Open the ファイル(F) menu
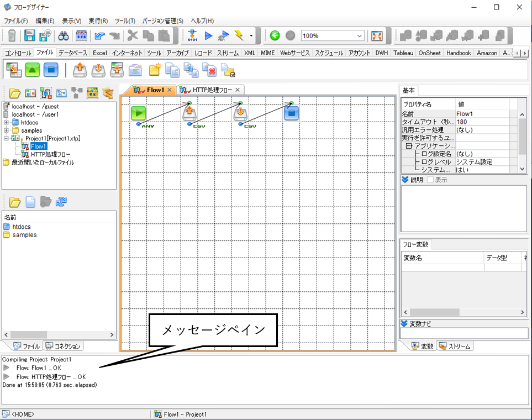This screenshot has height=420, width=532. point(15,20)
